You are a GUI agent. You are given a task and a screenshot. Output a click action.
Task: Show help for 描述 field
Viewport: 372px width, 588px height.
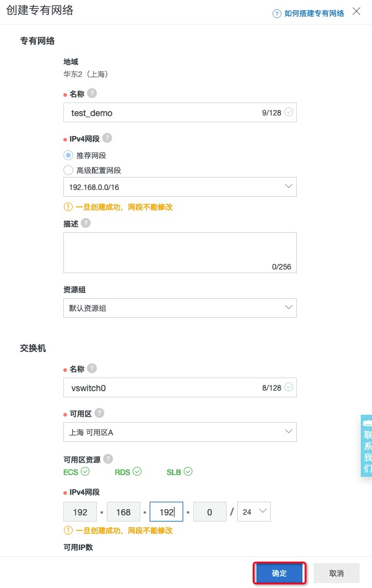[x=86, y=223]
